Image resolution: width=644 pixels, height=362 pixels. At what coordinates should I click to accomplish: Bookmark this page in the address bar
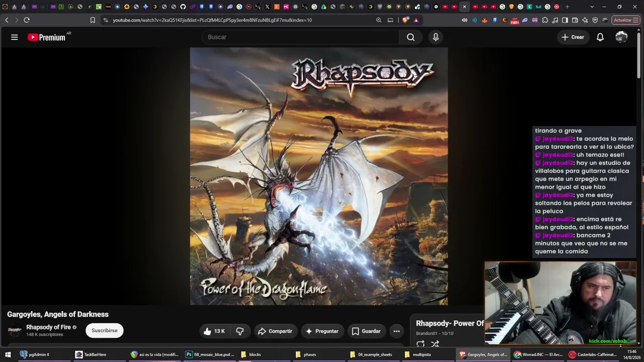click(93, 20)
